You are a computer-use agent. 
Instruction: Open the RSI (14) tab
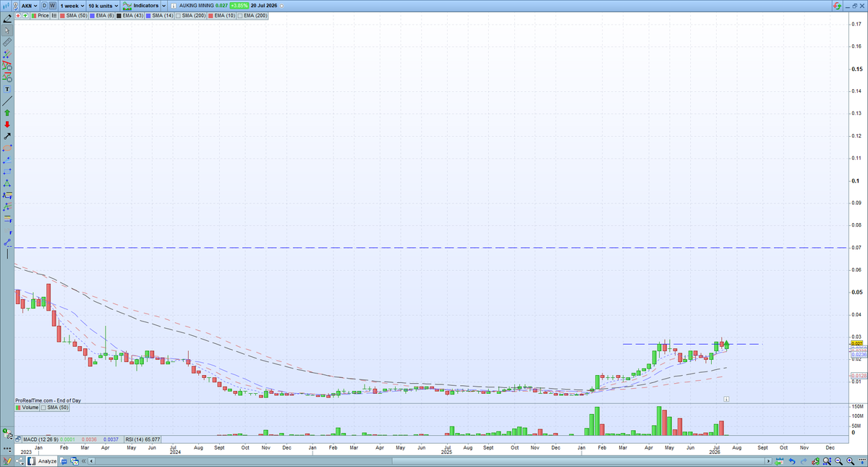(x=142, y=439)
